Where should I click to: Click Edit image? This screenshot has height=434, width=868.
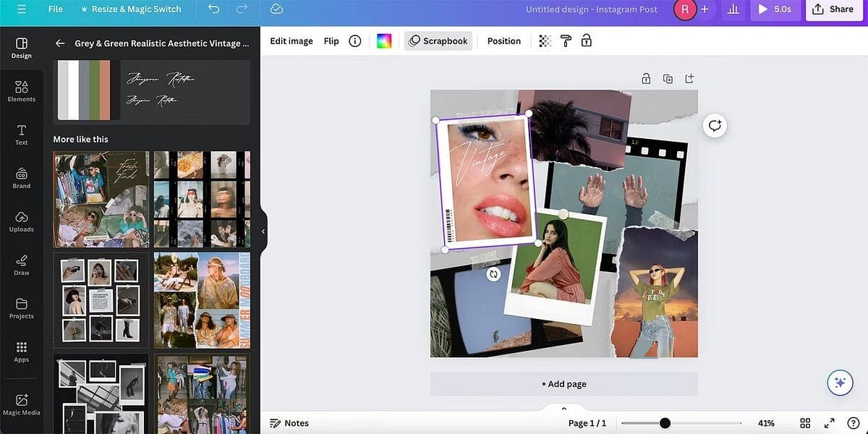pyautogui.click(x=292, y=41)
